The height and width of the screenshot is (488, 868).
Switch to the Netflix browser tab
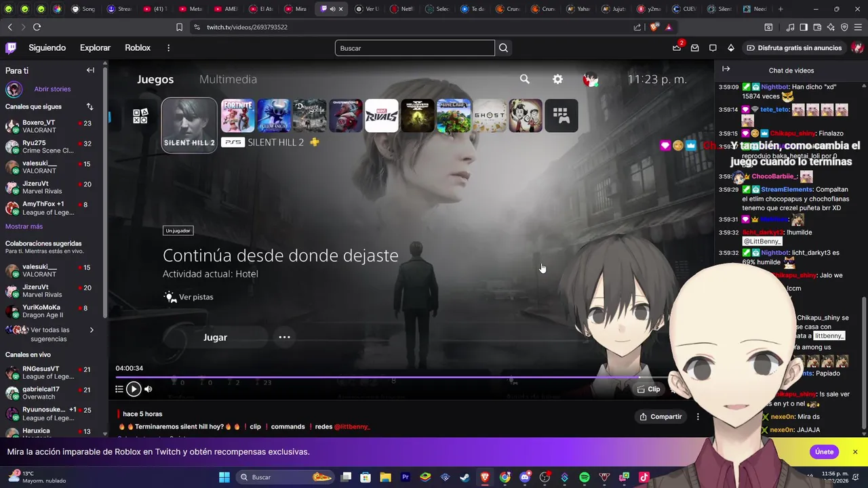point(403,9)
